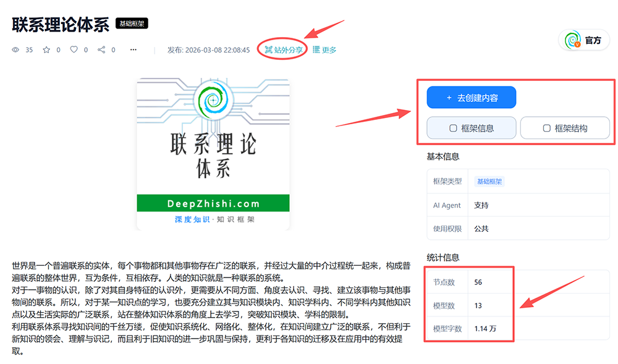
Task: Click the share icon with count
Action: coord(101,49)
